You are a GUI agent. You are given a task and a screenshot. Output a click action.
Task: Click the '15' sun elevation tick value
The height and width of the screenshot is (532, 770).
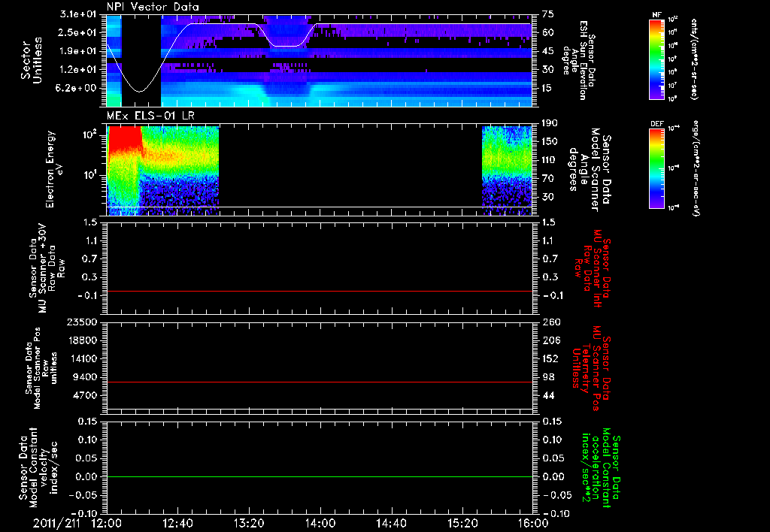click(548, 88)
